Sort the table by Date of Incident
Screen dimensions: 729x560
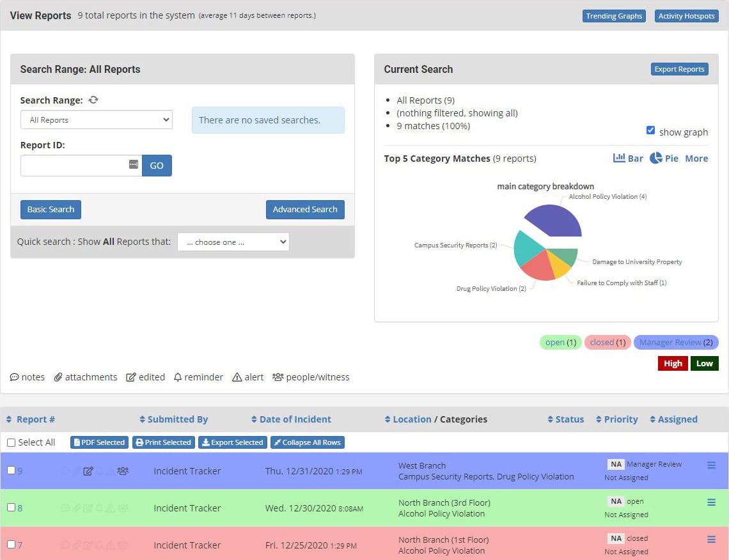(x=291, y=419)
